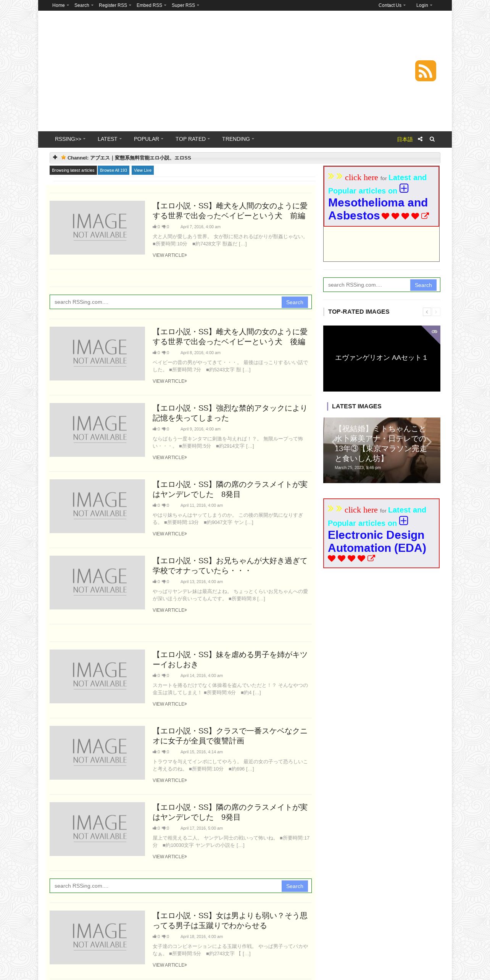Expand the RSSING>> menu

tap(70, 139)
